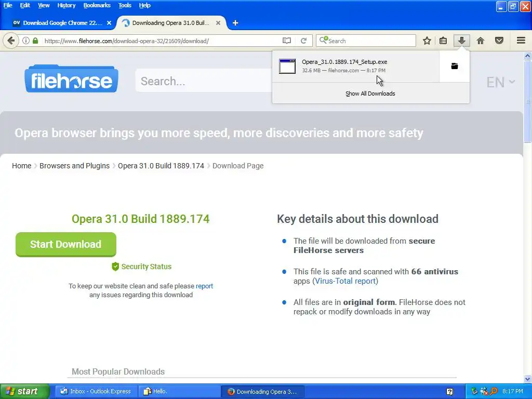Close the Download Google Chrome tab

click(109, 23)
